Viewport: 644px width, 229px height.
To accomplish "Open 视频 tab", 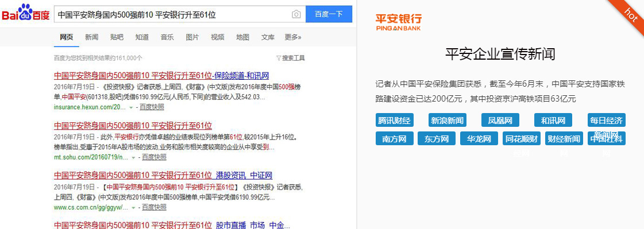I will tap(218, 37).
